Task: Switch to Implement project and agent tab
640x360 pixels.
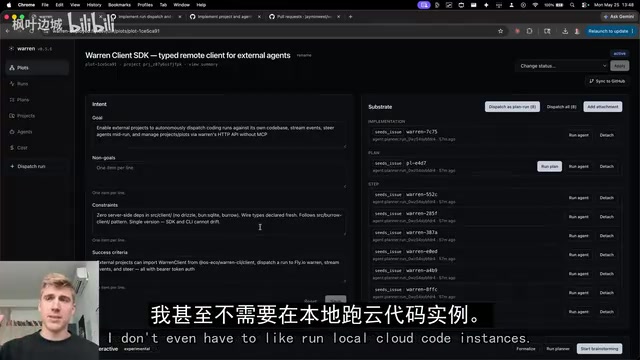Action: pos(225,17)
